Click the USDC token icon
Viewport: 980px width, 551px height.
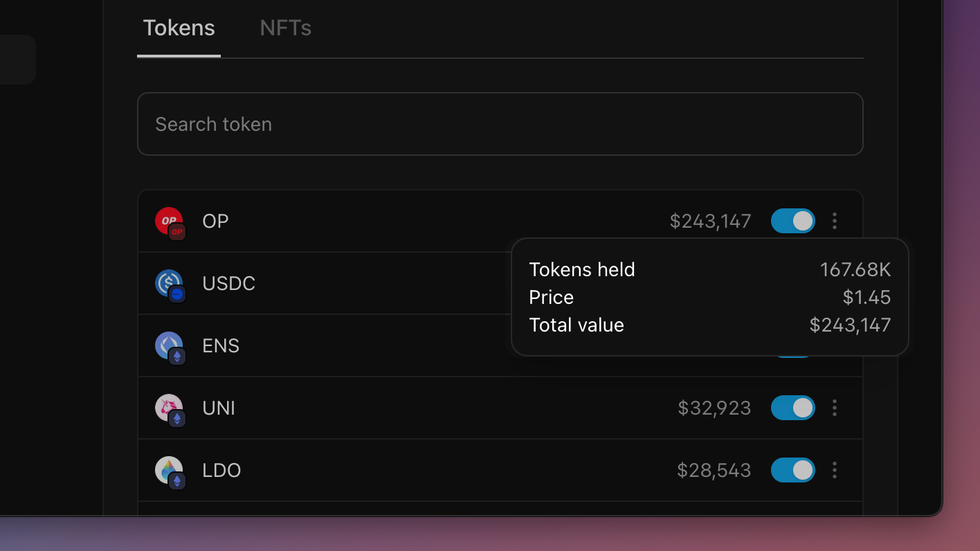(167, 282)
